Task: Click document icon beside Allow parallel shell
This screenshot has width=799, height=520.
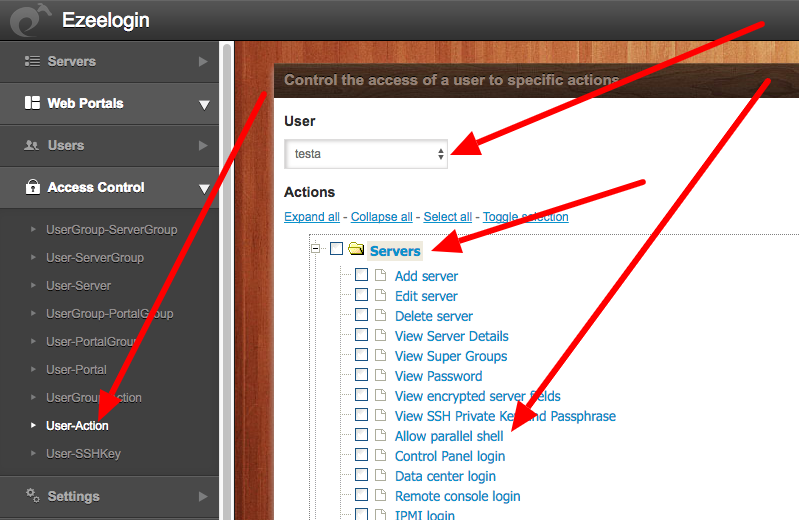Action: (380, 435)
